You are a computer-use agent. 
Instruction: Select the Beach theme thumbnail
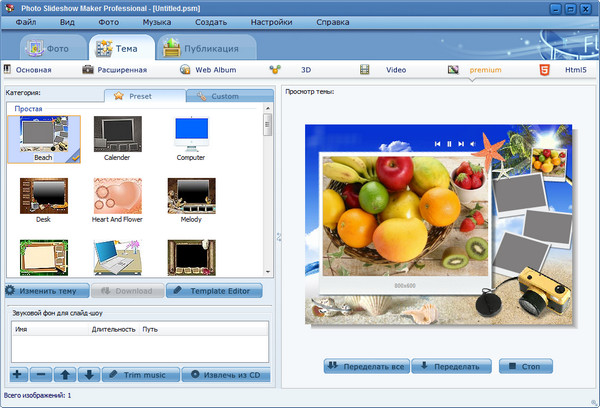(44, 139)
